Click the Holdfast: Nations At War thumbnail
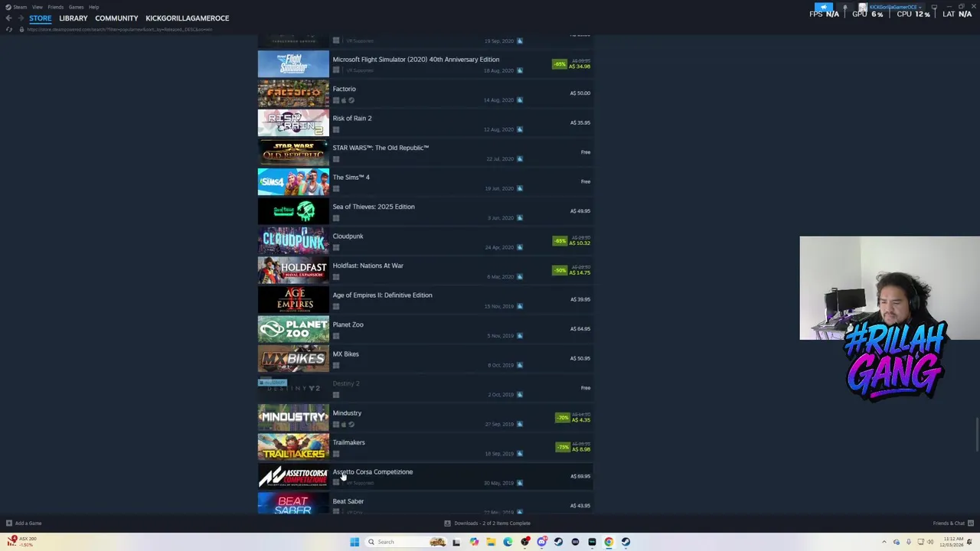The image size is (980, 551). 293,270
